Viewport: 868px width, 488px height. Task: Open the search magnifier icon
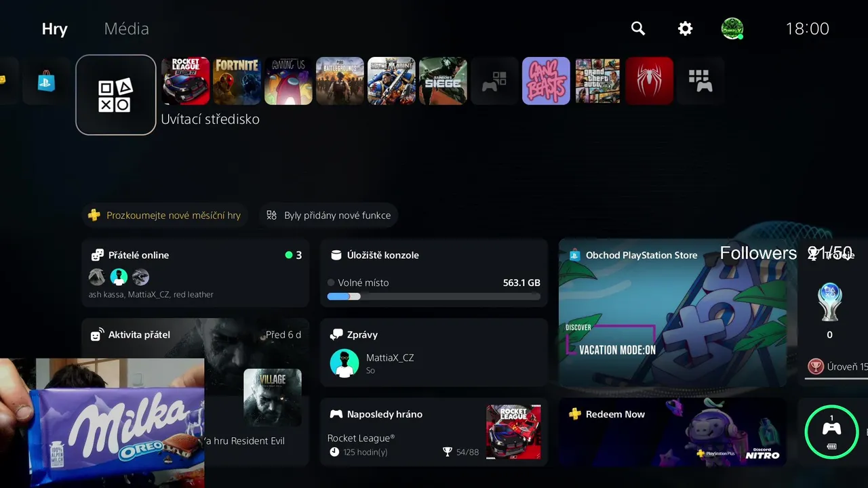[637, 28]
